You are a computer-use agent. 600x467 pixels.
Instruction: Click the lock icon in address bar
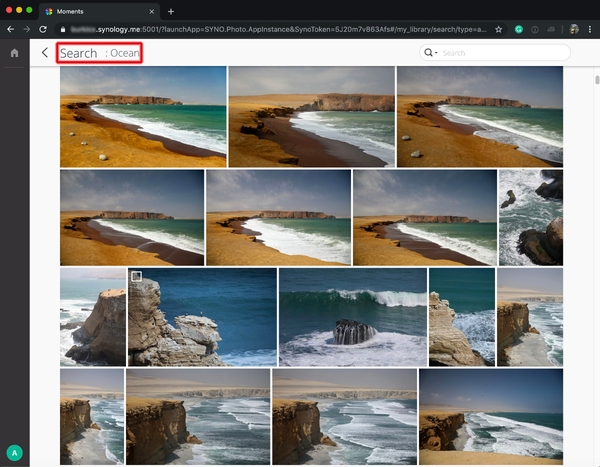point(63,29)
